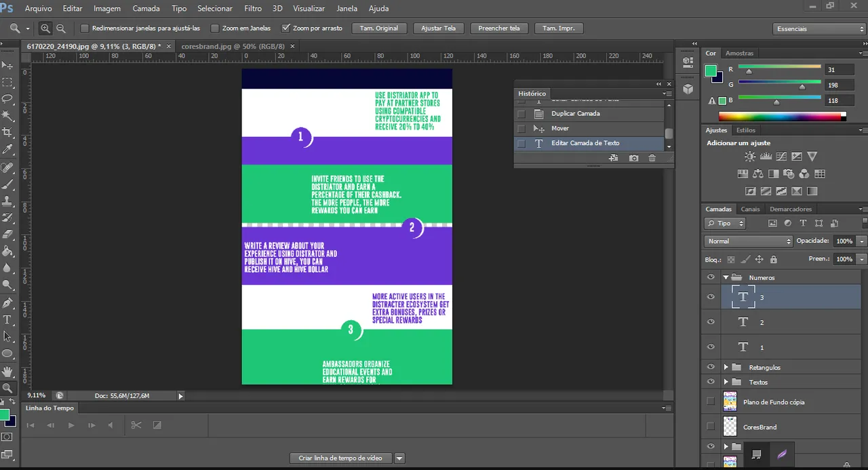
Task: Click the Preencher tela button
Action: (x=499, y=28)
